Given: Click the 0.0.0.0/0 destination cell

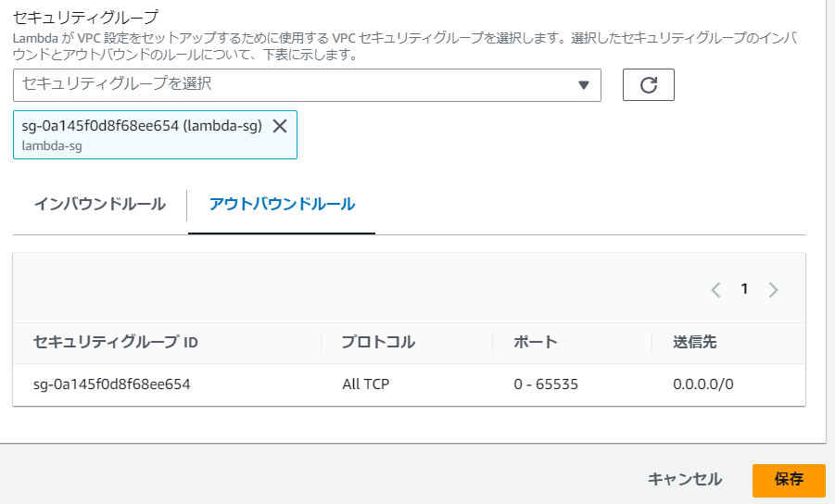Looking at the screenshot, I should [703, 384].
